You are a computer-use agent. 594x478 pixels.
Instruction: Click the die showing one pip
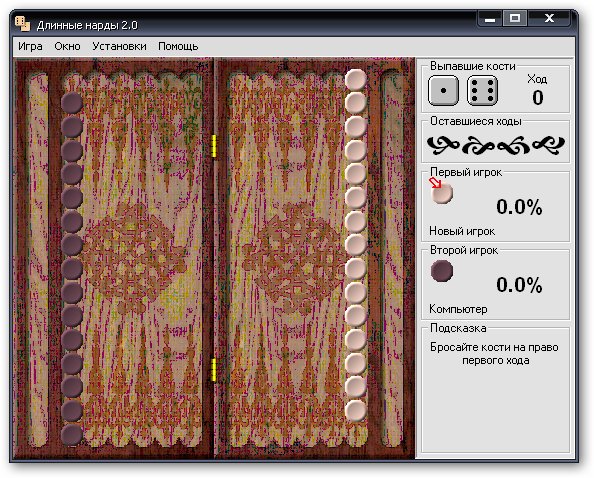pyautogui.click(x=443, y=91)
